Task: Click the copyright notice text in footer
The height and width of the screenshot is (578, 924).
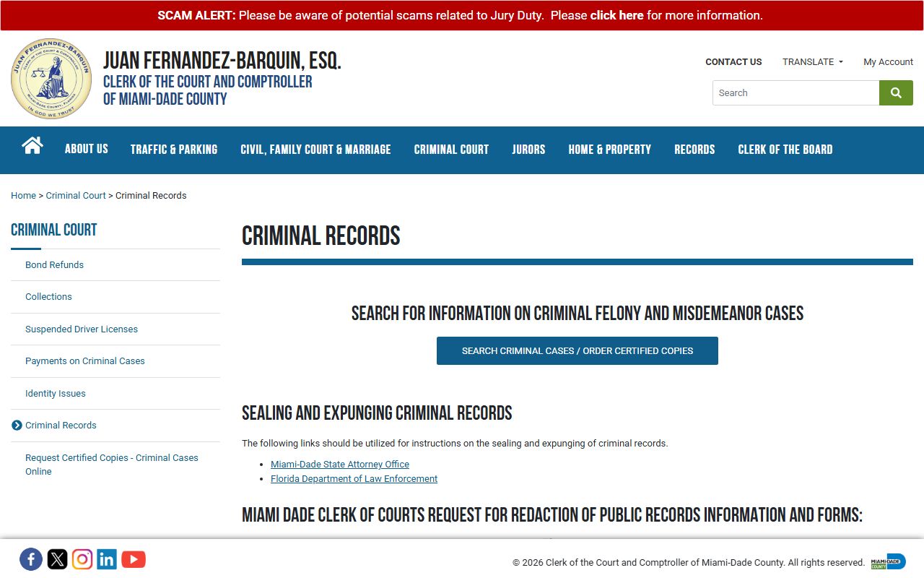Action: (689, 563)
